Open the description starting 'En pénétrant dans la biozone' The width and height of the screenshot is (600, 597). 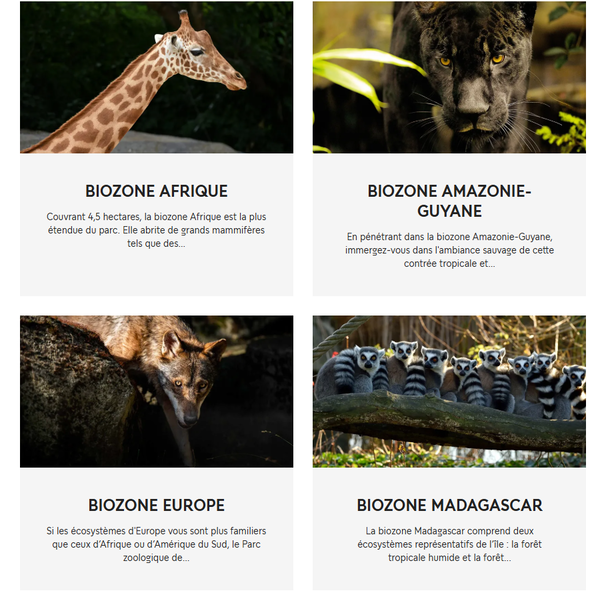(449, 250)
